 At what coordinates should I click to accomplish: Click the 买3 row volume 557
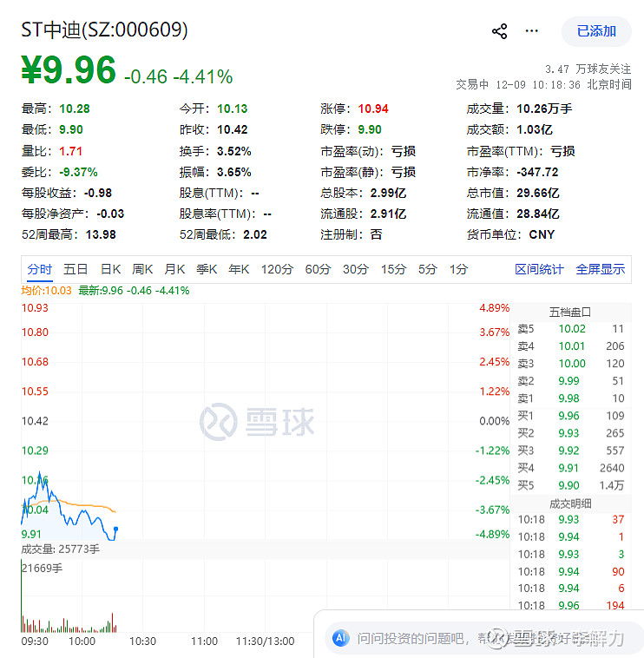point(615,451)
